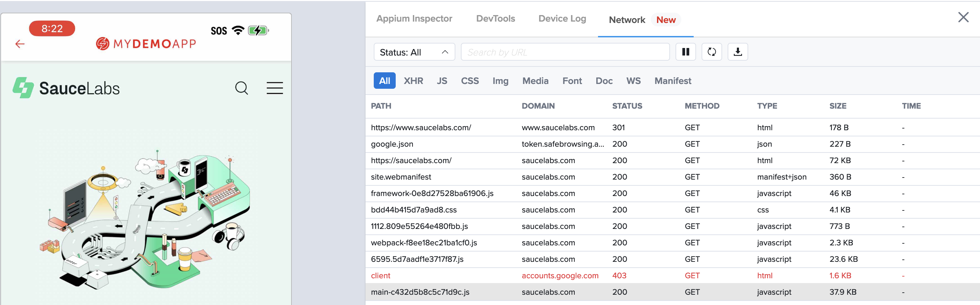The width and height of the screenshot is (980, 305).
Task: Sort by the TYPE column header
Action: pyautogui.click(x=767, y=106)
